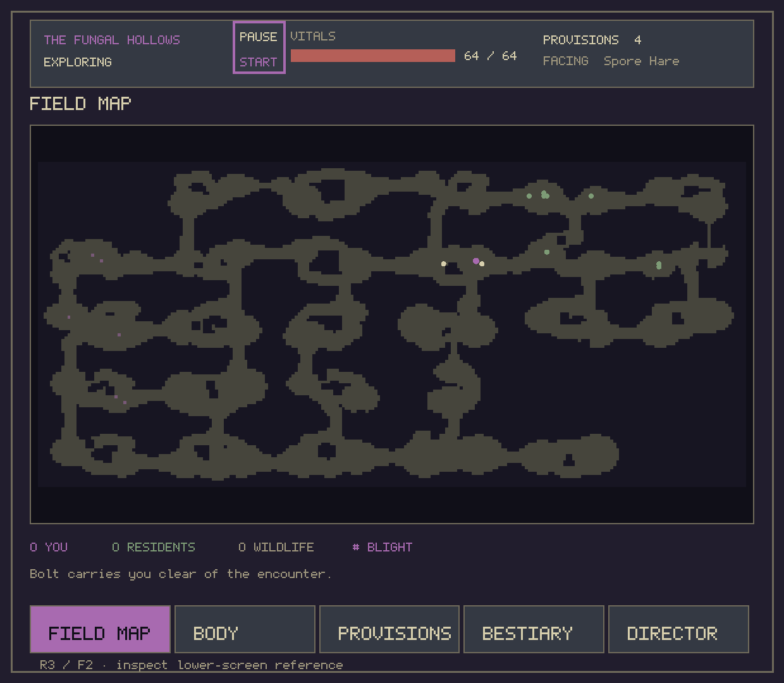Click the YOU legend entry
The height and width of the screenshot is (683, 784).
(49, 547)
